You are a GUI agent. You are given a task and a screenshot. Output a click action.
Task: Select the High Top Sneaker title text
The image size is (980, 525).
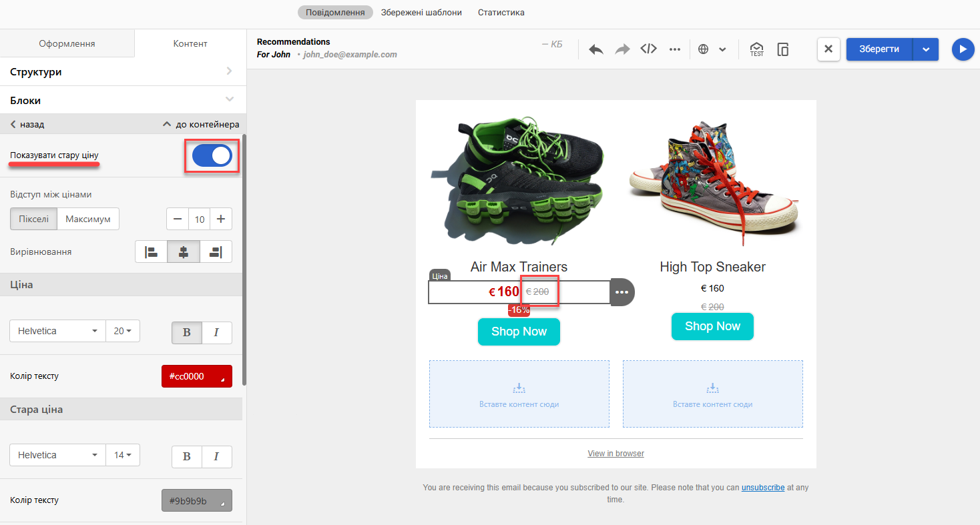pos(712,267)
